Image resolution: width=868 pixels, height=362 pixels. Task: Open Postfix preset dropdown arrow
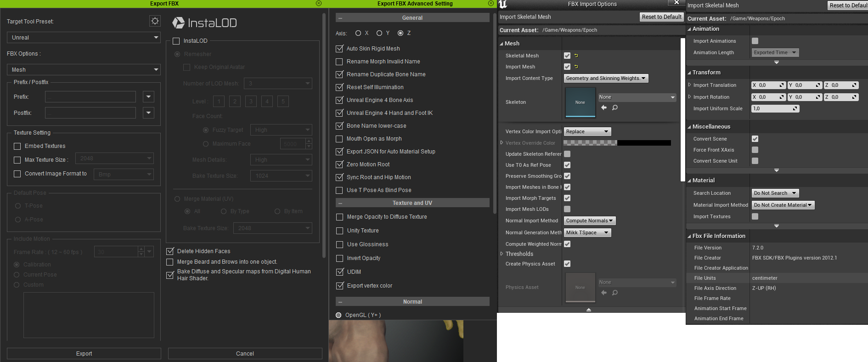coord(148,113)
